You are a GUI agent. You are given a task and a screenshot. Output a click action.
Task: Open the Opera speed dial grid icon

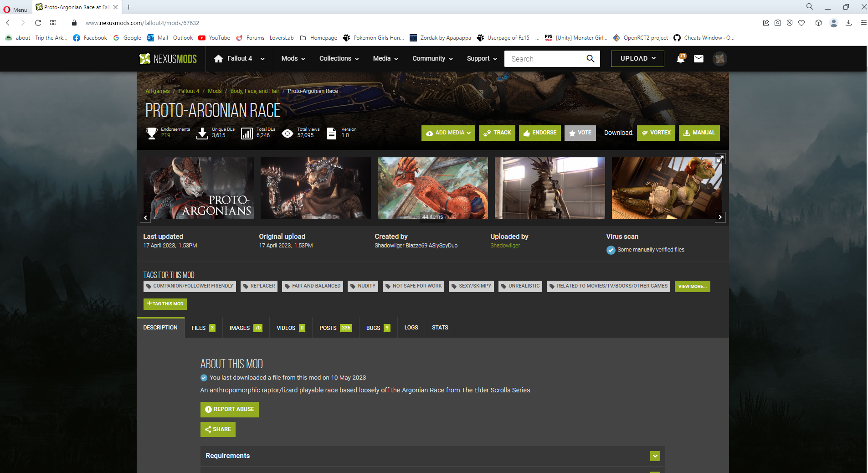[x=53, y=23]
